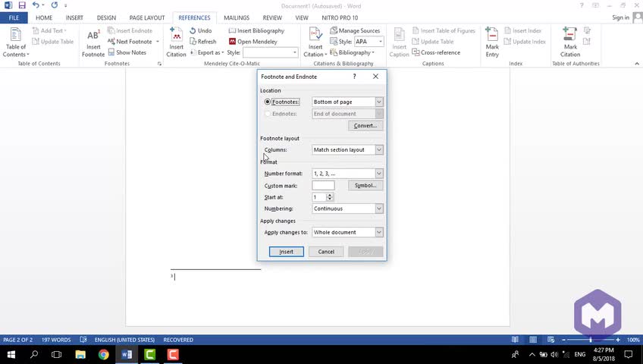Image resolution: width=643 pixels, height=364 pixels.
Task: Open the Table of Contents button
Action: tap(16, 42)
